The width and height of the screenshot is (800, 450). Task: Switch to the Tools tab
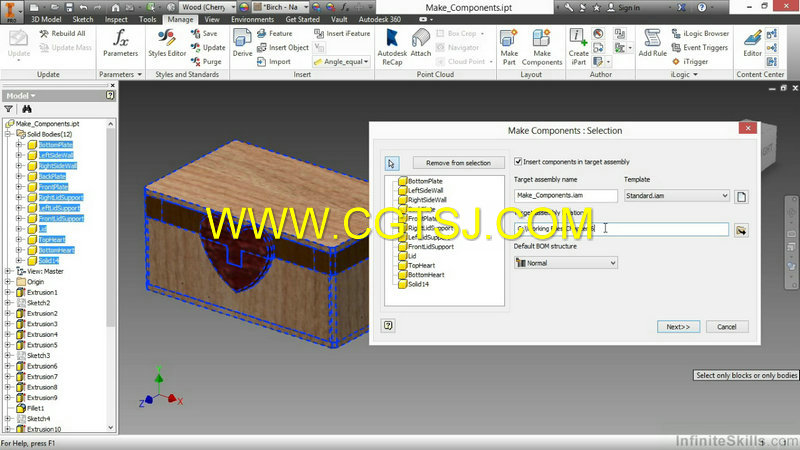pyautogui.click(x=147, y=19)
